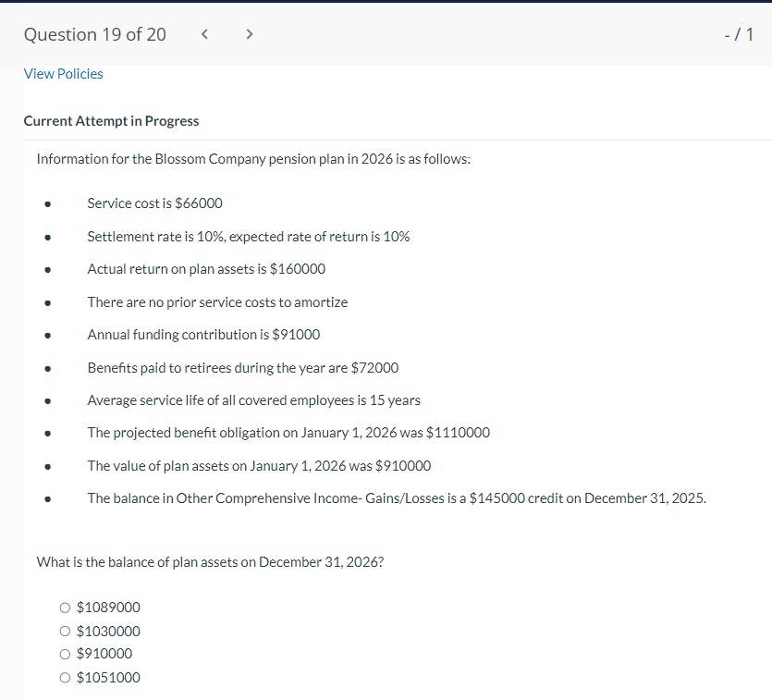Navigate back using the left chevron
Screen dimensions: 772x700
pos(204,33)
